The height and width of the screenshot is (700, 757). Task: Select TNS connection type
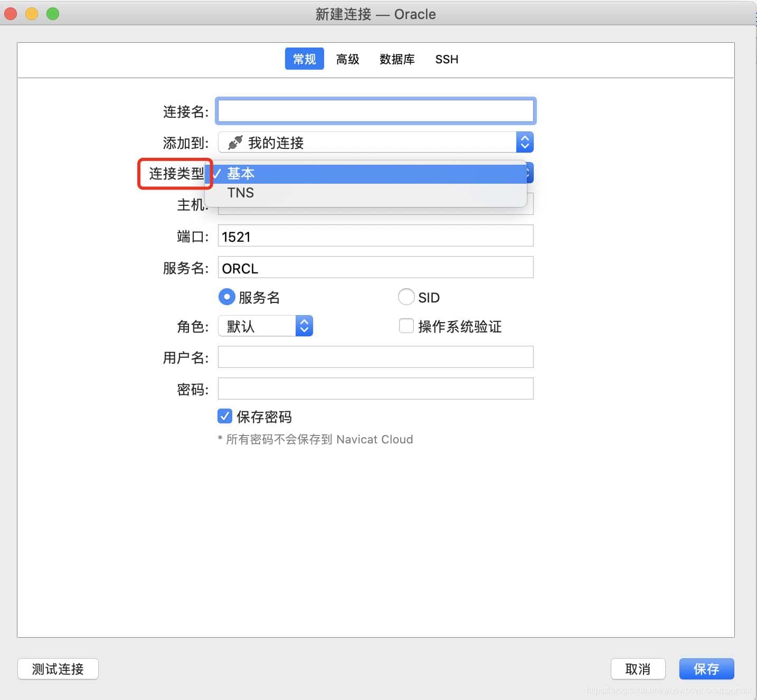click(240, 193)
